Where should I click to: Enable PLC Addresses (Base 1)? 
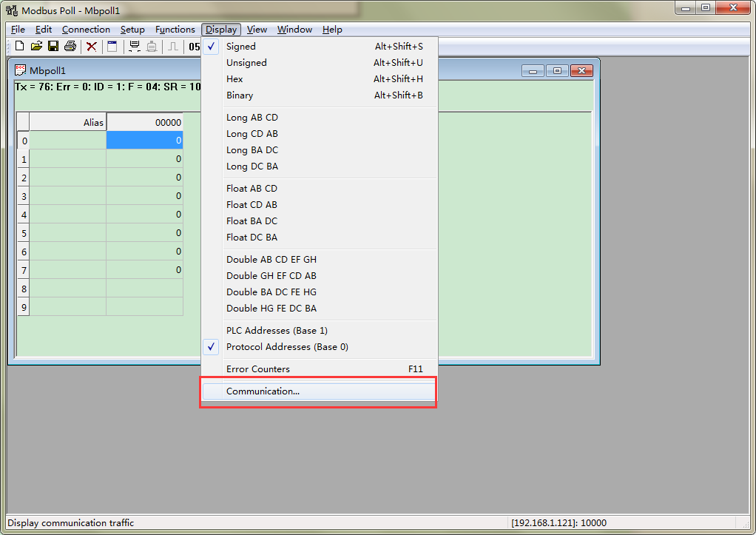(x=277, y=331)
